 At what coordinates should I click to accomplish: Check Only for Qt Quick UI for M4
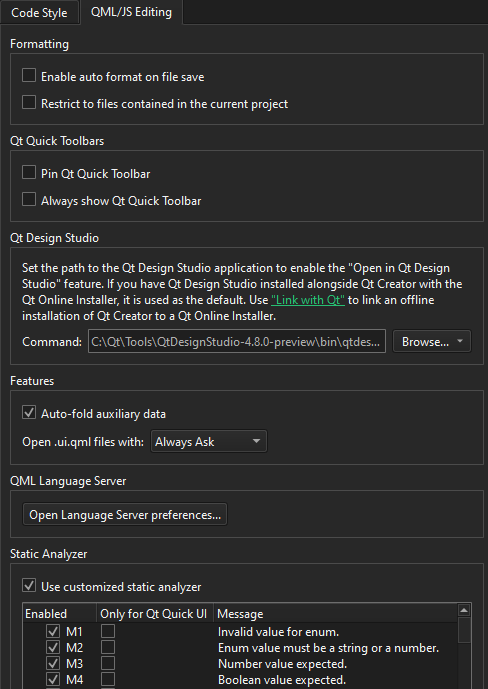click(x=108, y=680)
